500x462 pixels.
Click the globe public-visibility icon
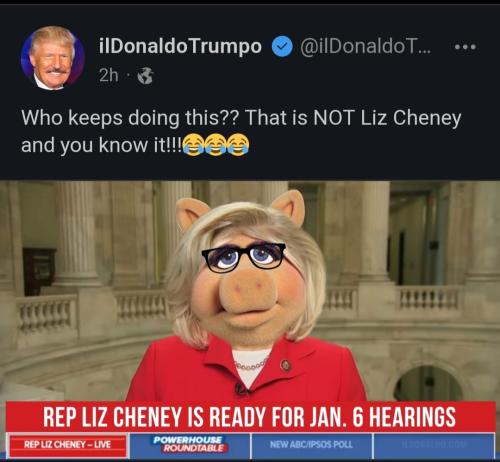coord(146,76)
